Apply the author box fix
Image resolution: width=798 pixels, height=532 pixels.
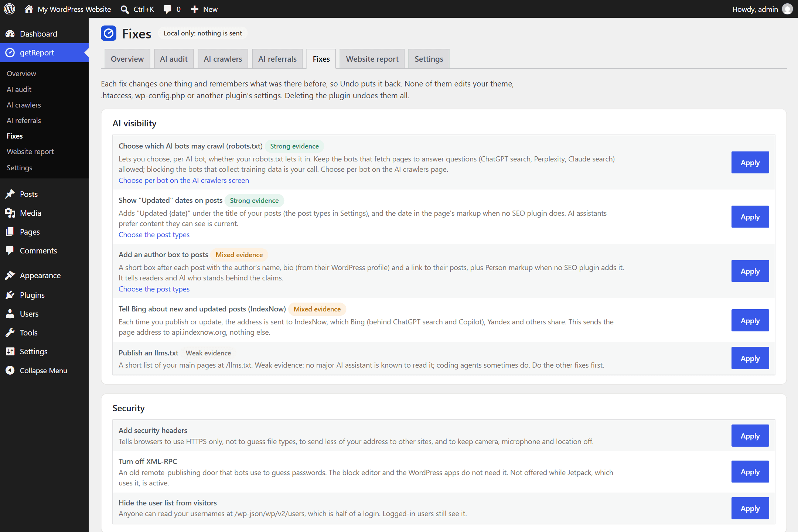(750, 271)
